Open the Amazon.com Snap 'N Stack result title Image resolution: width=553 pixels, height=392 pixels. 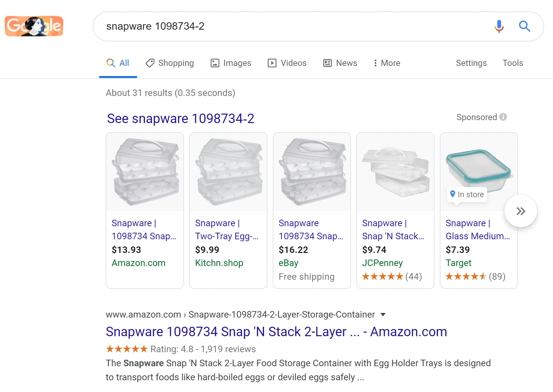276,332
